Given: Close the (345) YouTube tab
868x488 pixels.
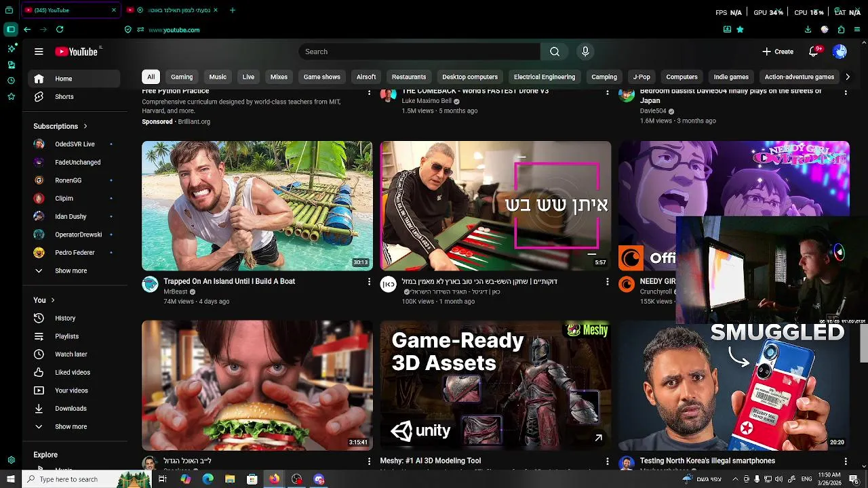Looking at the screenshot, I should click(113, 10).
